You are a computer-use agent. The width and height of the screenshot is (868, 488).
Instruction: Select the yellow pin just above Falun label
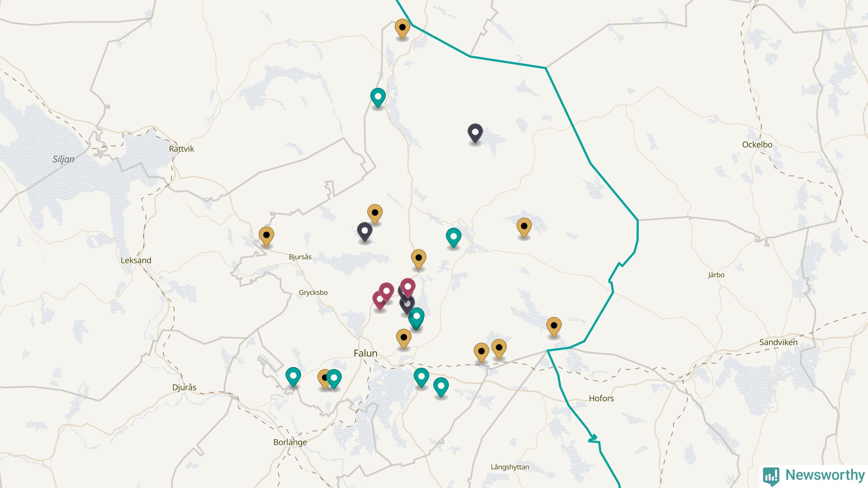point(404,339)
